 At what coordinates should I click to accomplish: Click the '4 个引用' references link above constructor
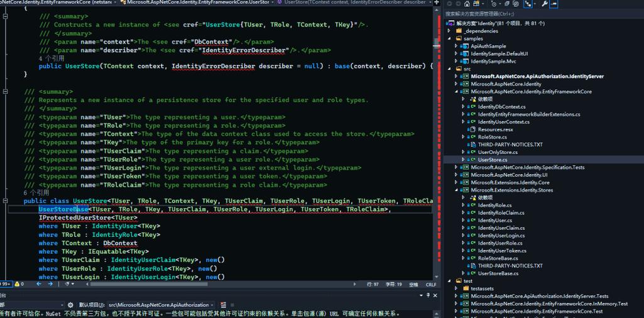coord(51,58)
